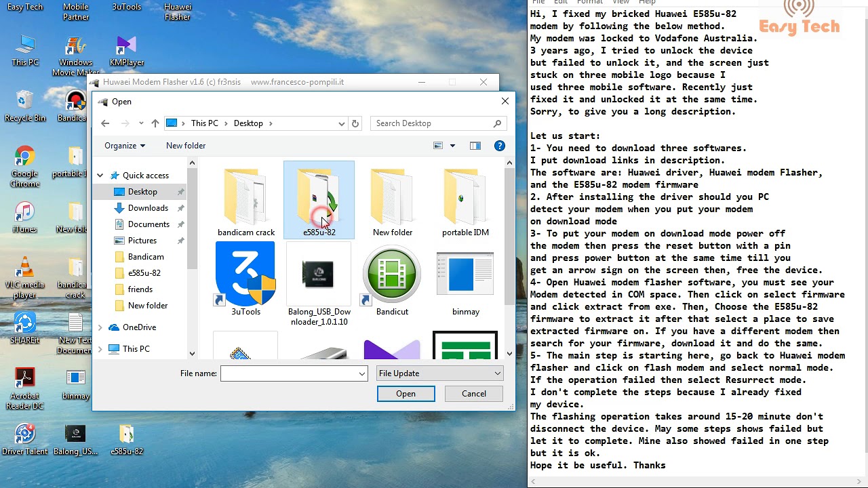The height and width of the screenshot is (488, 868).
Task: Open e585u-82 folder on the desktop
Action: coord(126,439)
